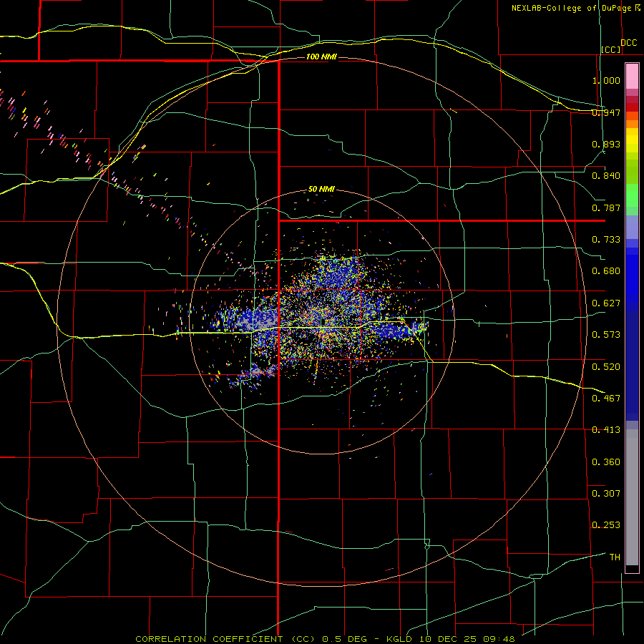Screen dimensions: 644x644
Task: Pick the 0.787 scale value
Action: [606, 208]
